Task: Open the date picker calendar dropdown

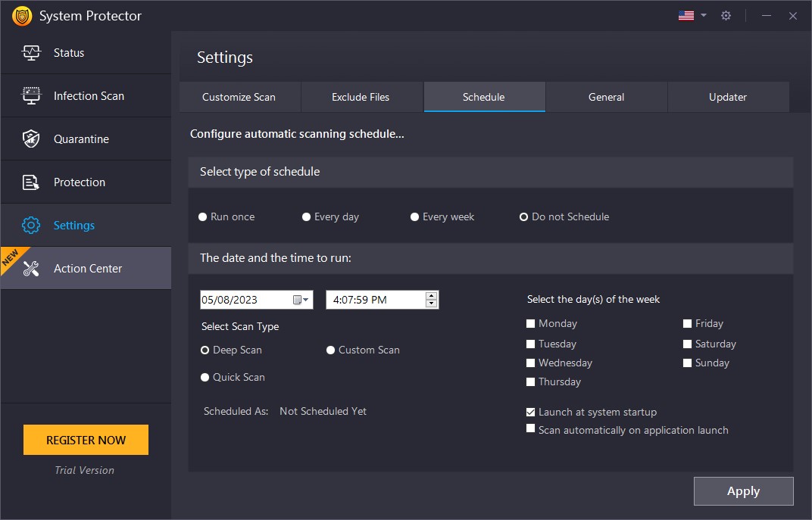Action: click(x=301, y=299)
